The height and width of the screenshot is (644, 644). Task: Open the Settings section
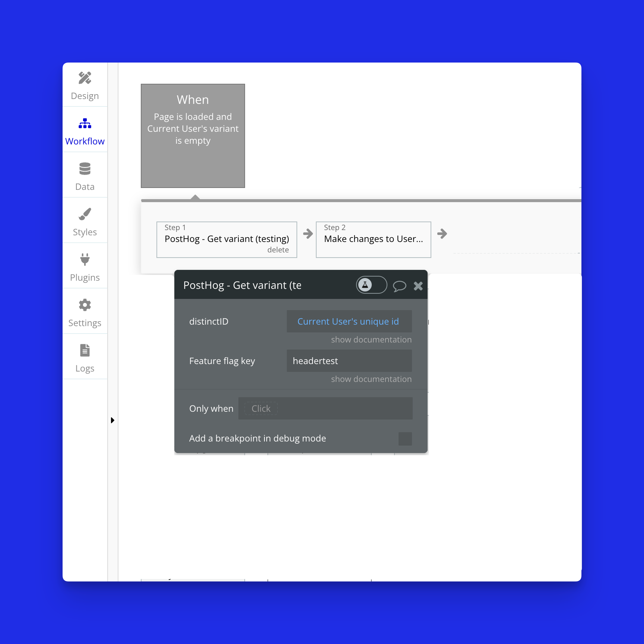pyautogui.click(x=85, y=312)
